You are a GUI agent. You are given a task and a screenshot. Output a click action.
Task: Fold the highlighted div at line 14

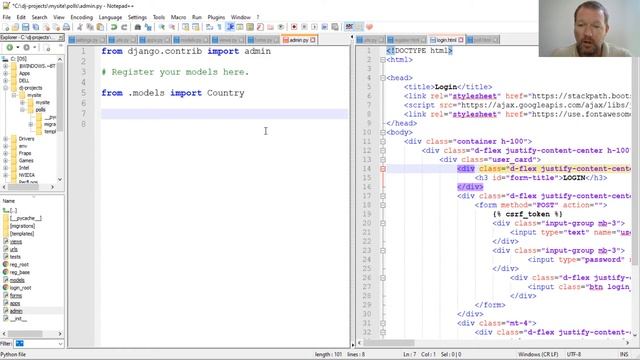[383, 169]
